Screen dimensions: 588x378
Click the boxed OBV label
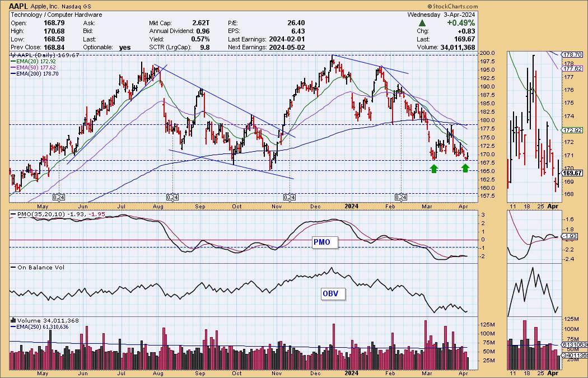pos(333,293)
